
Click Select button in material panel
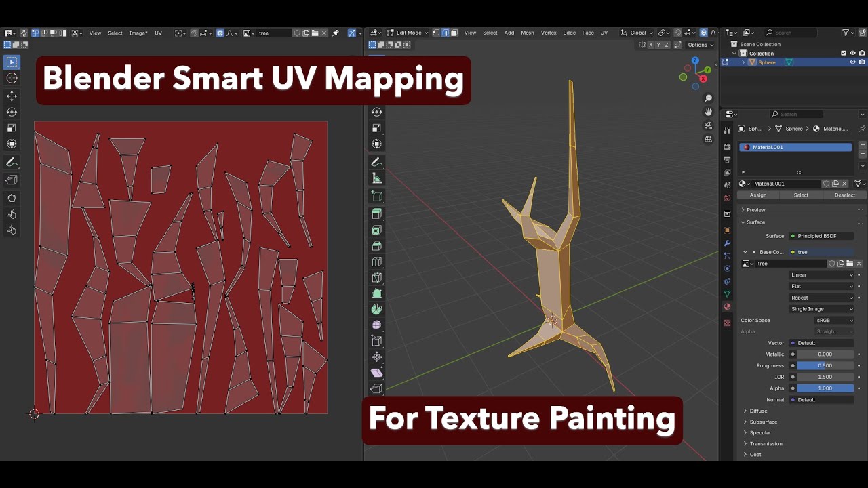coord(802,195)
